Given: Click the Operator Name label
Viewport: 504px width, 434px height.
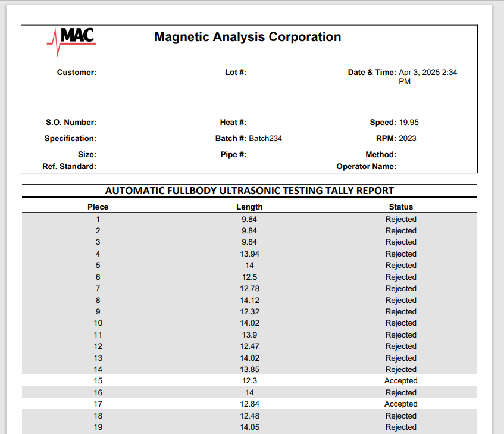Looking at the screenshot, I should tap(366, 166).
